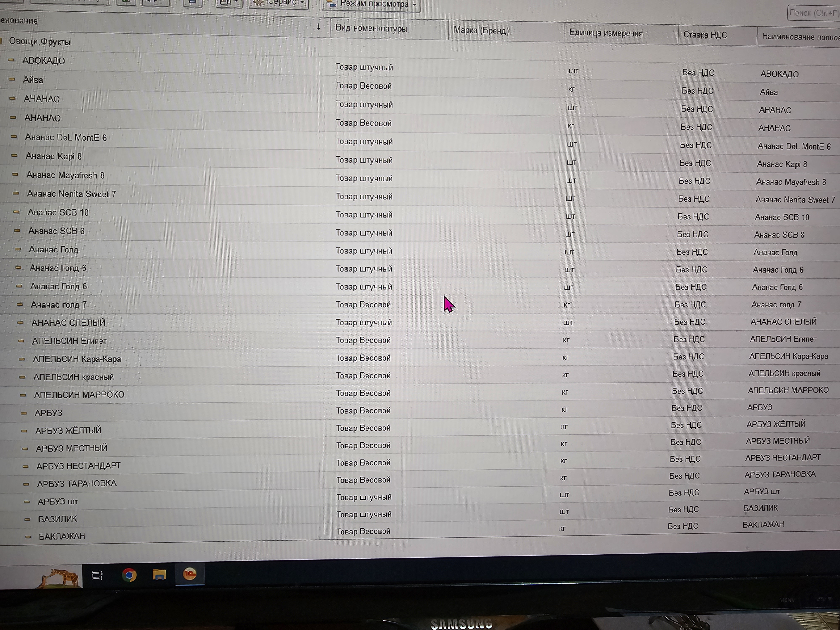The height and width of the screenshot is (630, 840).
Task: Open File Explorer from the taskbar
Action: tap(159, 575)
